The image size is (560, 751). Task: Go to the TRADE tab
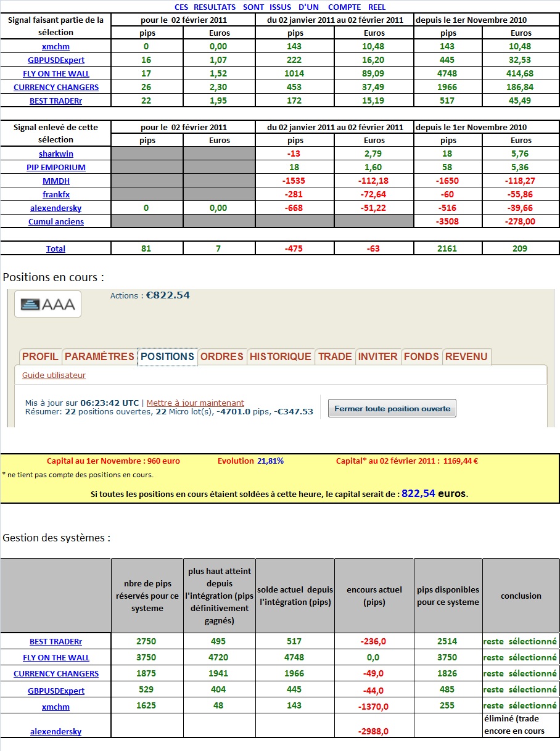click(335, 356)
